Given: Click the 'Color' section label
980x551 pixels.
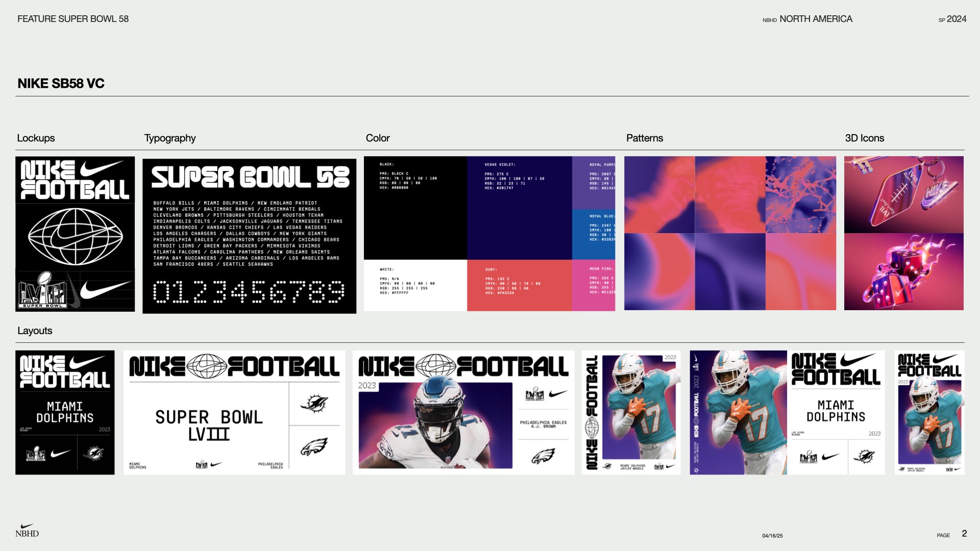Looking at the screenshot, I should [378, 138].
